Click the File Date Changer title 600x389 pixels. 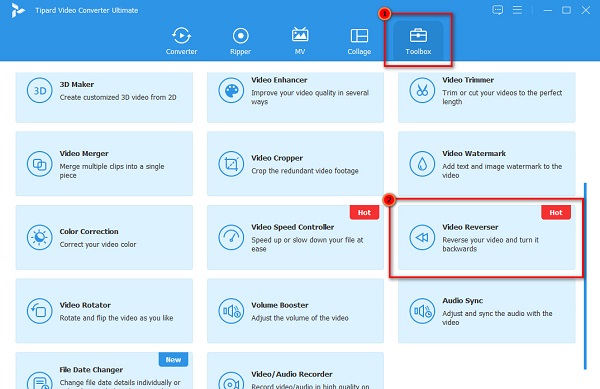pos(91,370)
